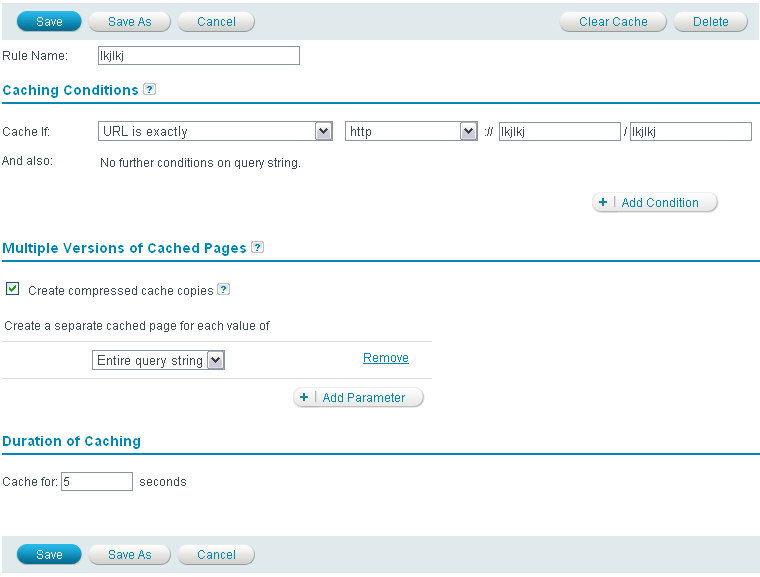
Task: Click the top Save button
Action: click(49, 21)
